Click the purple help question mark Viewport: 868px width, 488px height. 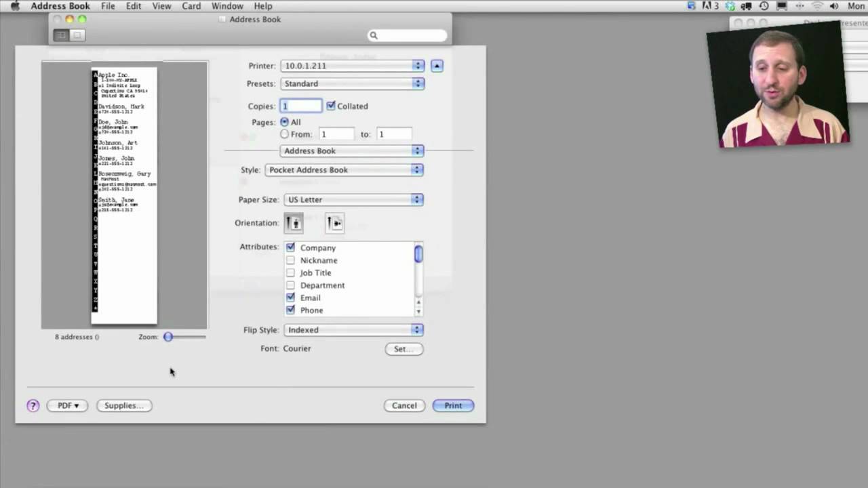tap(33, 405)
